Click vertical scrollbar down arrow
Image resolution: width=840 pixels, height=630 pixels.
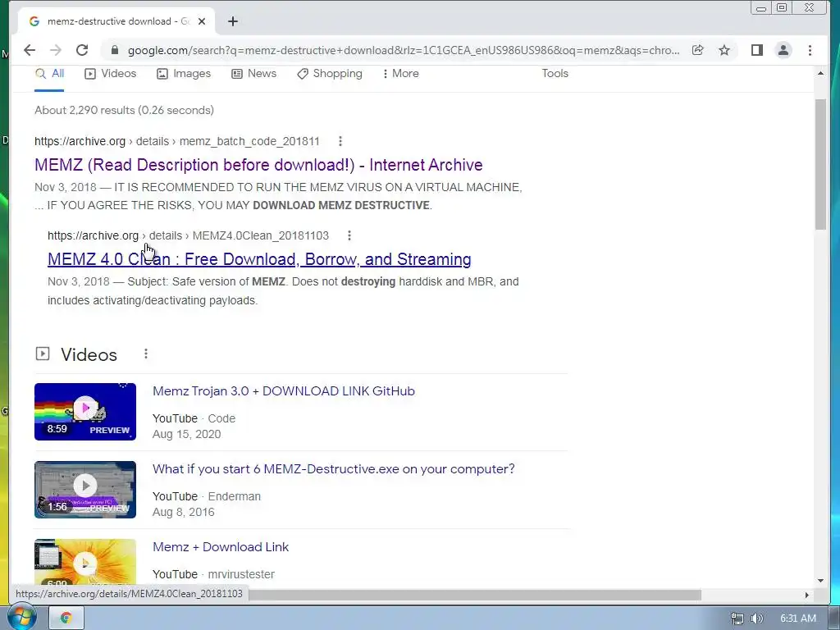820,580
